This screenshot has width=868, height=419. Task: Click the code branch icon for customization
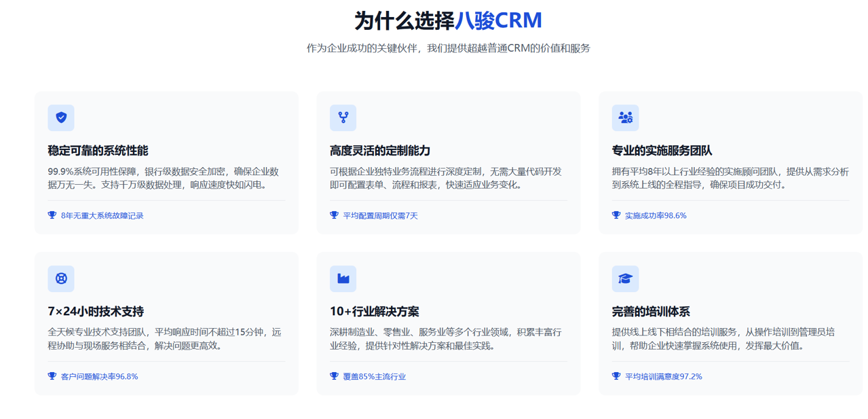pyautogui.click(x=343, y=117)
